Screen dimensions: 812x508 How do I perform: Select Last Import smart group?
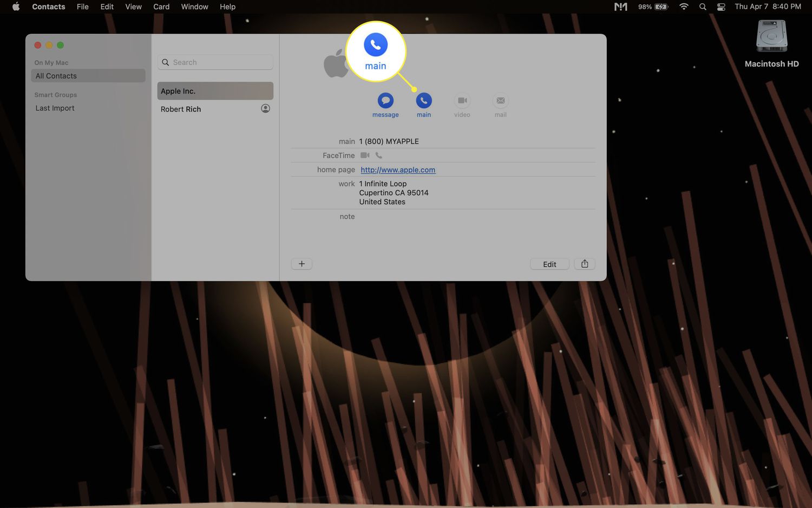55,108
